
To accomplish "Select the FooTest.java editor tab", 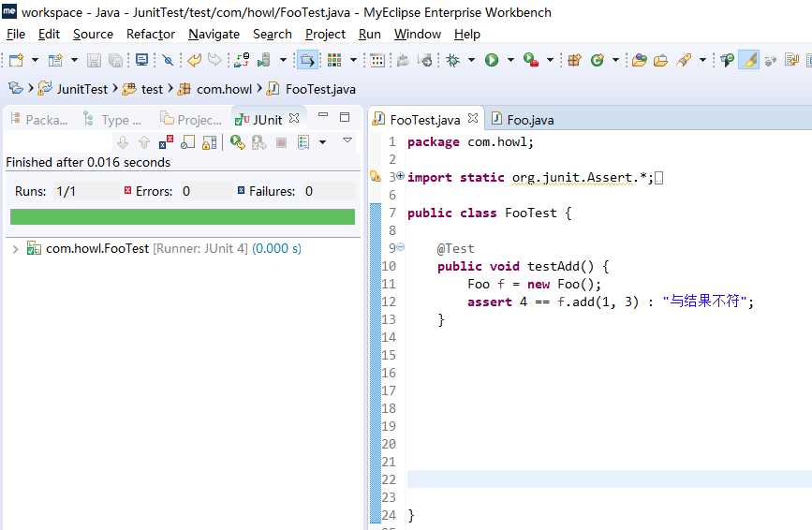I will (424, 120).
